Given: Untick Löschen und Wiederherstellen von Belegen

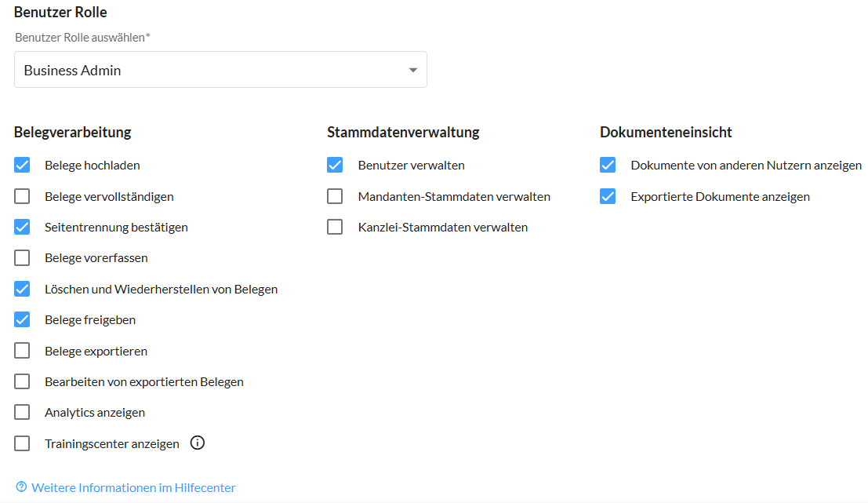Looking at the screenshot, I should (x=22, y=290).
